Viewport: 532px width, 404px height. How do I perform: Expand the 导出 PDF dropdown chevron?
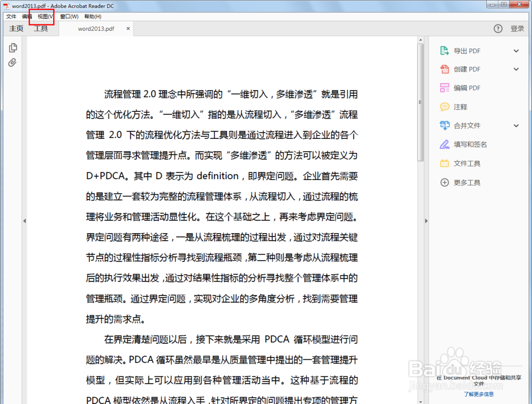pos(515,51)
